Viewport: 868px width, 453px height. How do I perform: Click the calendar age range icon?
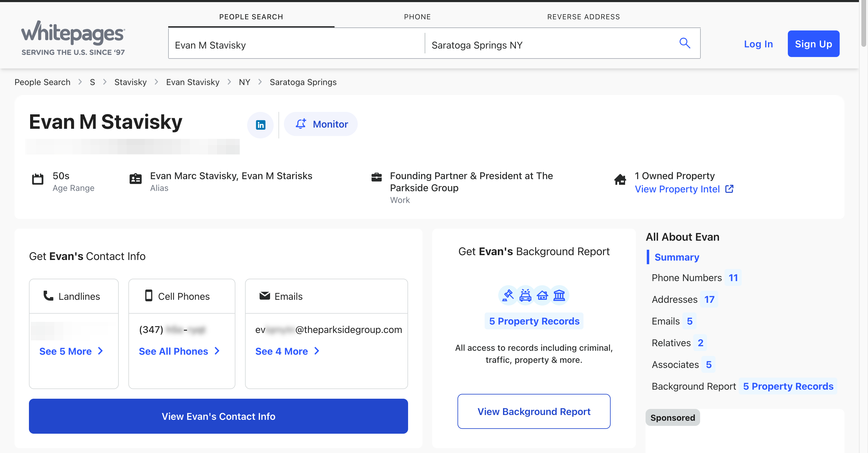click(x=38, y=179)
